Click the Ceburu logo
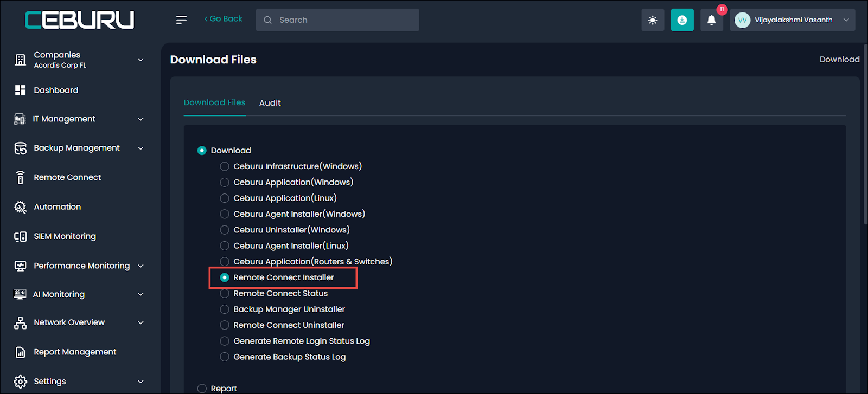The height and width of the screenshot is (394, 868). 79,20
